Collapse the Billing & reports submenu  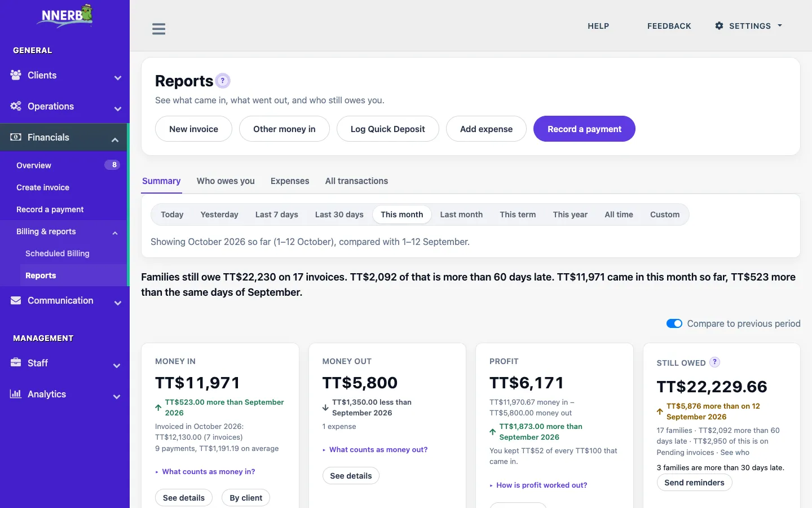pyautogui.click(x=115, y=233)
